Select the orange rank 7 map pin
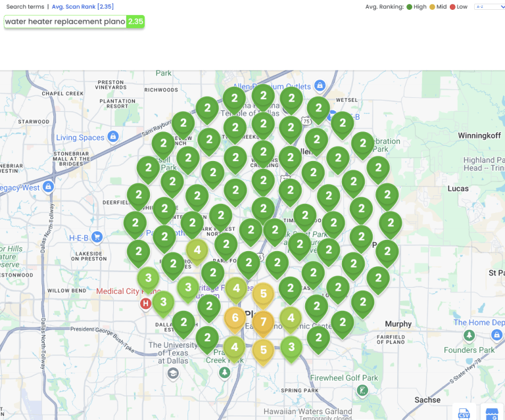The height and width of the screenshot is (420, 505). point(263,322)
